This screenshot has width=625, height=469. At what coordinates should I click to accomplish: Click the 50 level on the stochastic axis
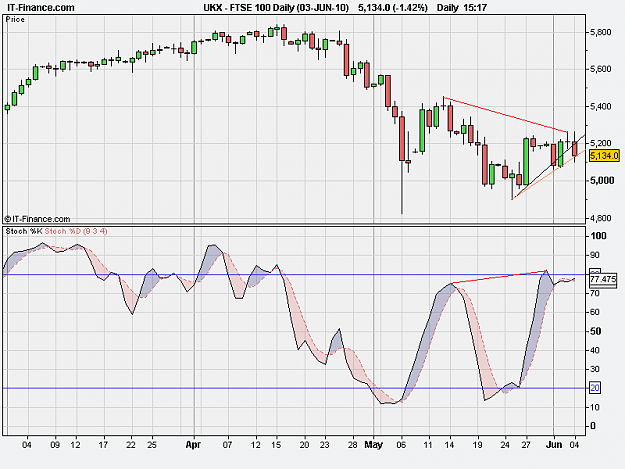pyautogui.click(x=595, y=331)
